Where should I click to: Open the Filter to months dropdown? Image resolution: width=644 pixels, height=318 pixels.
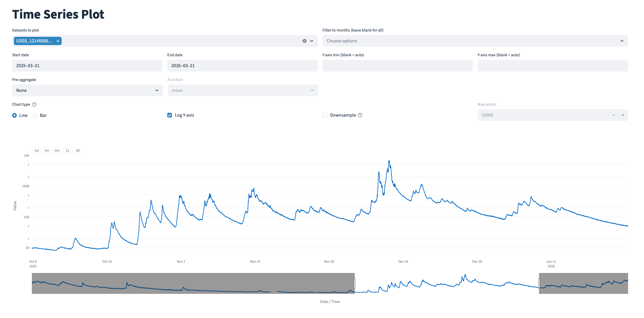[475, 41]
